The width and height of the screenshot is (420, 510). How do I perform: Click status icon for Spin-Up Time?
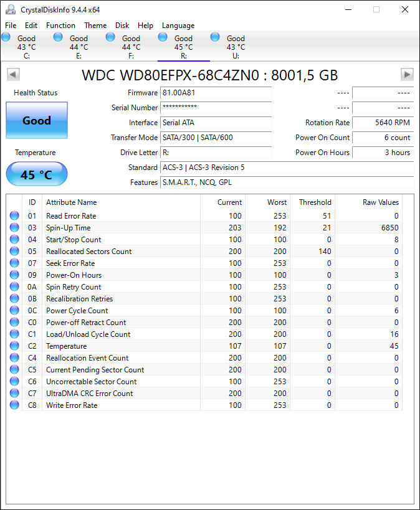tap(14, 227)
